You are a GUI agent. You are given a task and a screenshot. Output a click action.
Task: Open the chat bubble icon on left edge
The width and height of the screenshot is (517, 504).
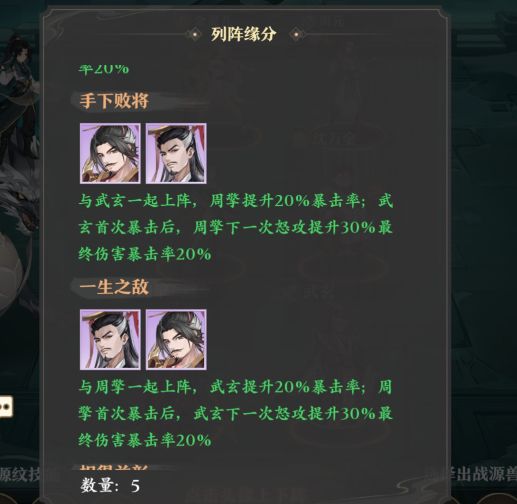(6, 407)
